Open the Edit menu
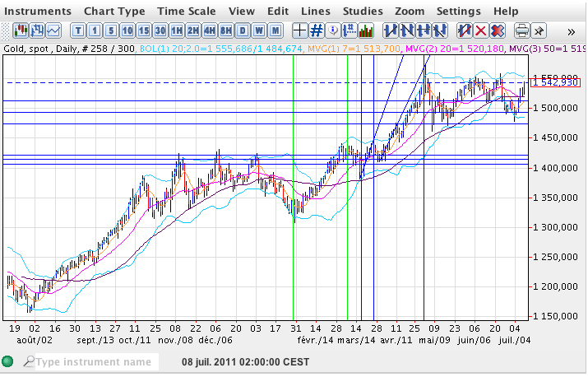The height and width of the screenshot is (377, 588). 278,12
